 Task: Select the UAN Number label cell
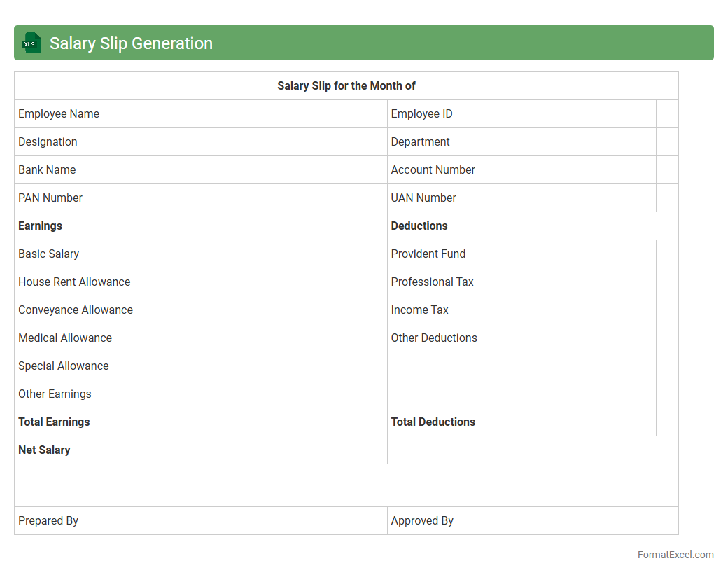click(521, 198)
